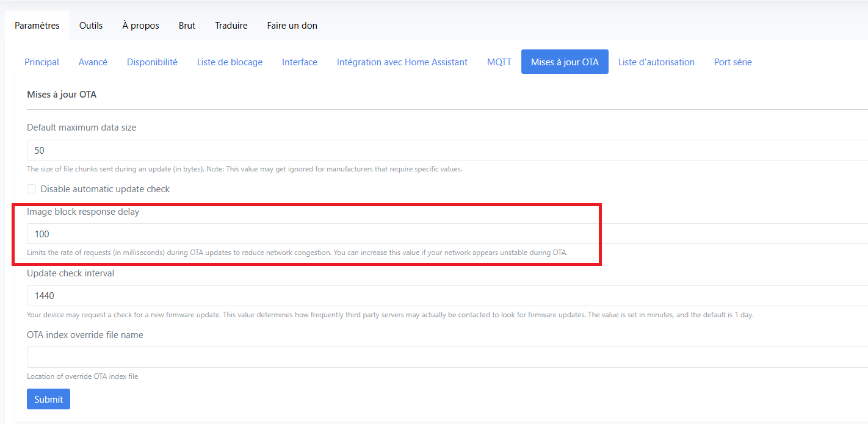The width and height of the screenshot is (868, 424).
Task: Switch to the Principal settings tab
Action: (42, 62)
